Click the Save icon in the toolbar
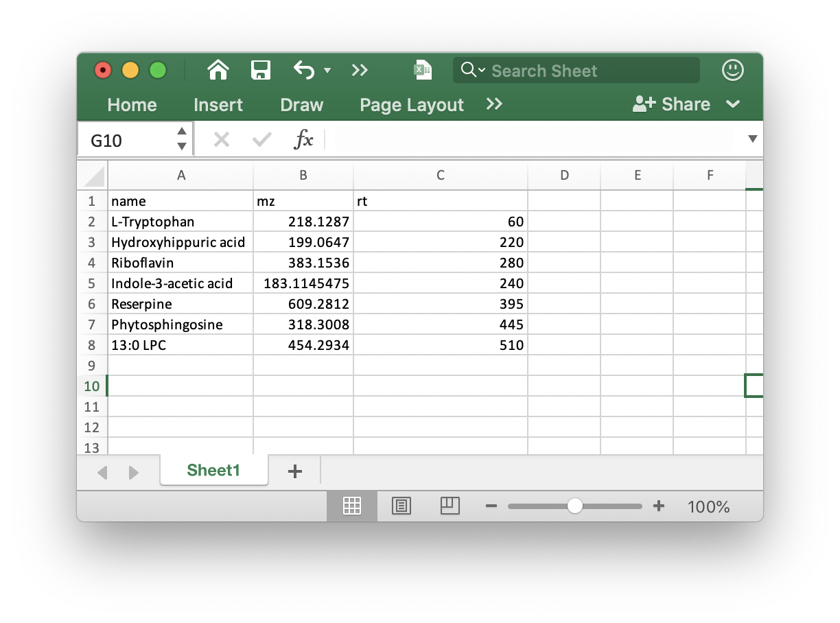 (x=261, y=70)
